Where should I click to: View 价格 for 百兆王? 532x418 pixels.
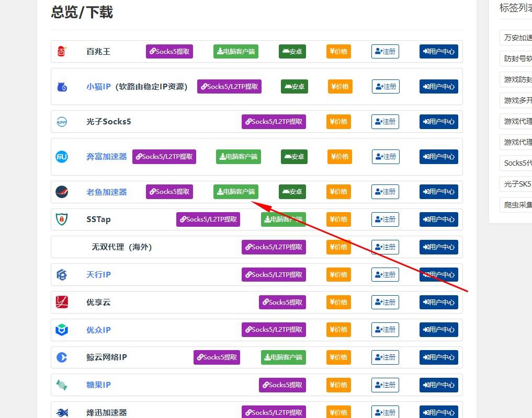(x=338, y=52)
